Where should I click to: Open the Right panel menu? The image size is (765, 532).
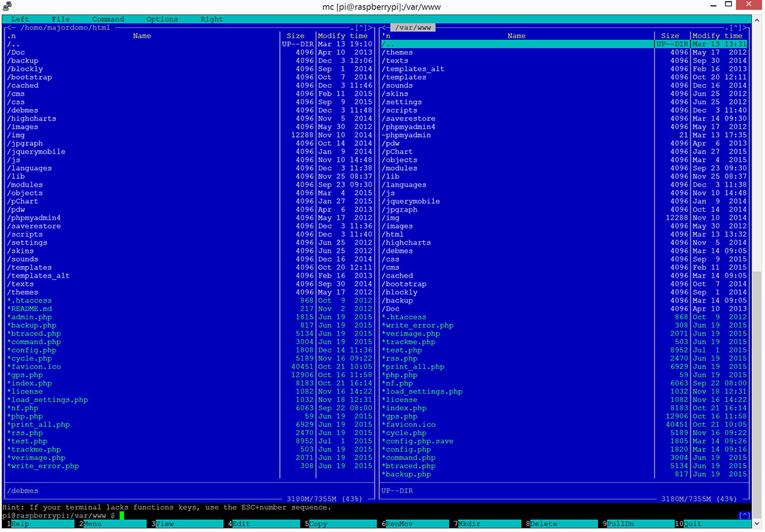[212, 19]
